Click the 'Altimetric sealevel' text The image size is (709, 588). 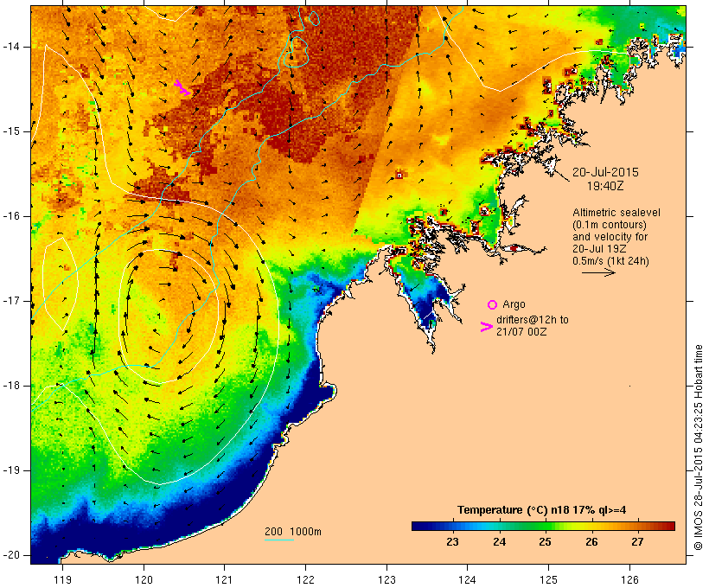click(x=616, y=213)
